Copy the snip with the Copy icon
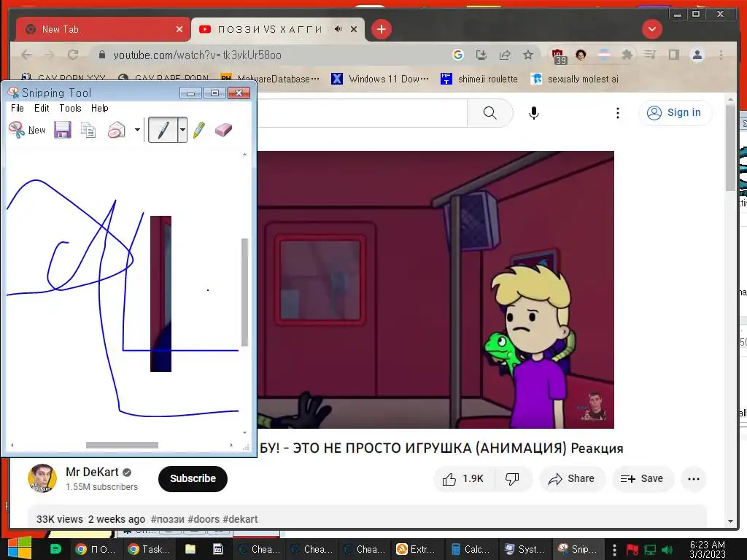The height and width of the screenshot is (560, 747). (x=88, y=130)
